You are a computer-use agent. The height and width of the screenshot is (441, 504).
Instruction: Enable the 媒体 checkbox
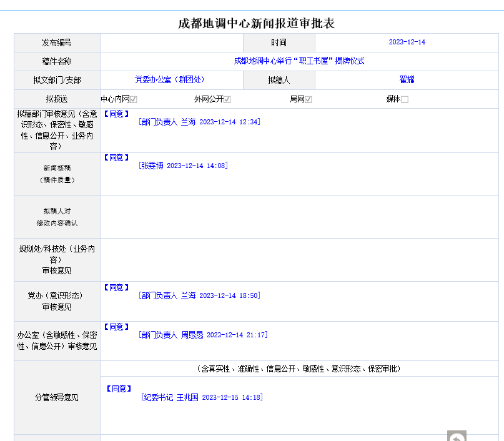pyautogui.click(x=405, y=99)
